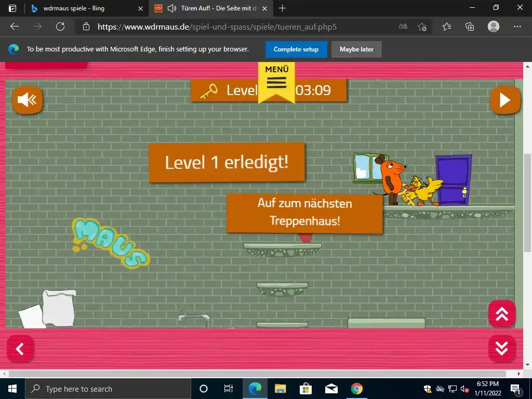Click the golden key icon in level bar
Image resolution: width=532 pixels, height=399 pixels.
(x=209, y=91)
